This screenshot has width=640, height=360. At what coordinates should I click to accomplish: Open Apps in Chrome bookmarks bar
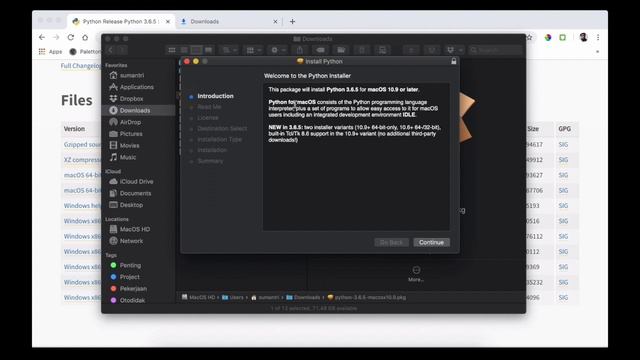click(x=50, y=51)
